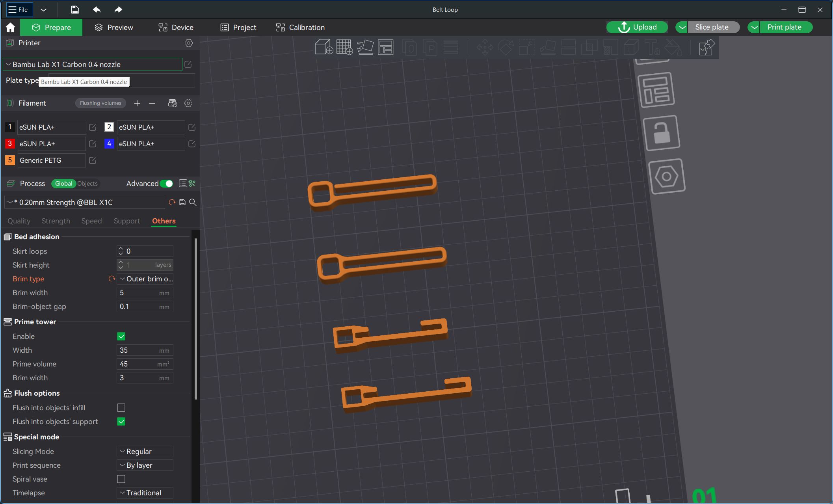The height and width of the screenshot is (504, 833).
Task: Click the Auto orient toolbar icon
Action: coord(365,47)
